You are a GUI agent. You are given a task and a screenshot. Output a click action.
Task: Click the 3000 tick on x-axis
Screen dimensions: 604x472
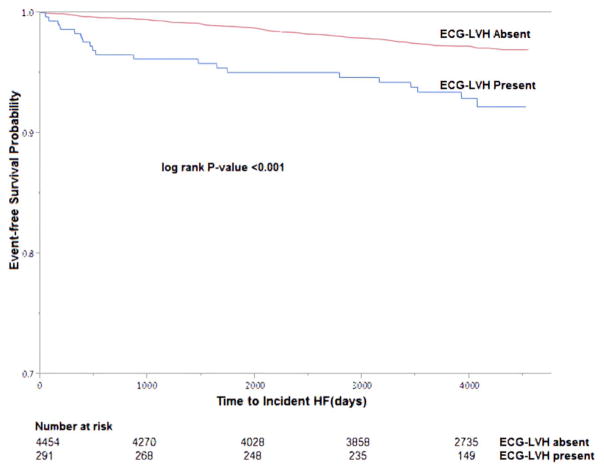click(362, 384)
